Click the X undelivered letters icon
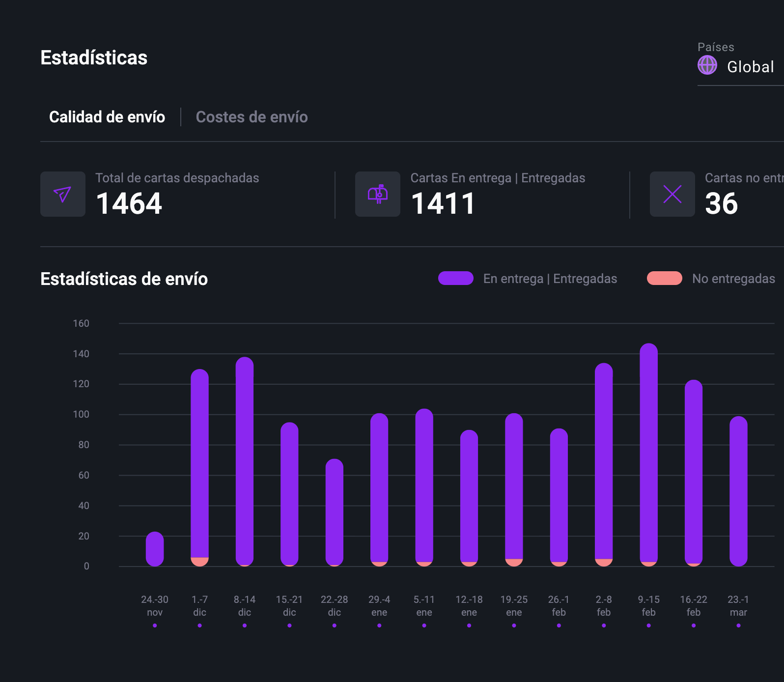Image resolution: width=784 pixels, height=682 pixels. coord(672,194)
